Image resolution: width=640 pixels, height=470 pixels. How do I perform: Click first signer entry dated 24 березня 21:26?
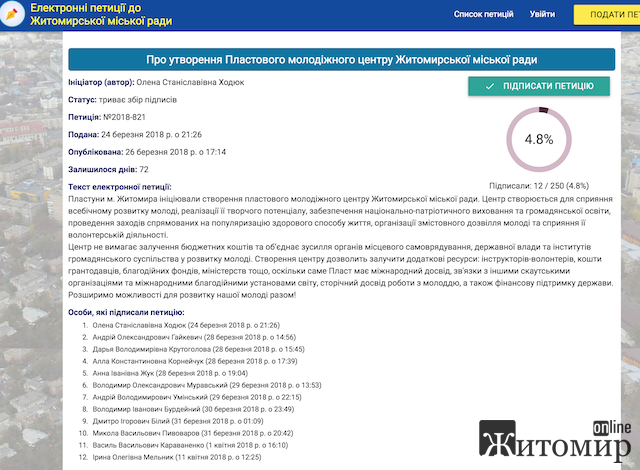pos(186,325)
